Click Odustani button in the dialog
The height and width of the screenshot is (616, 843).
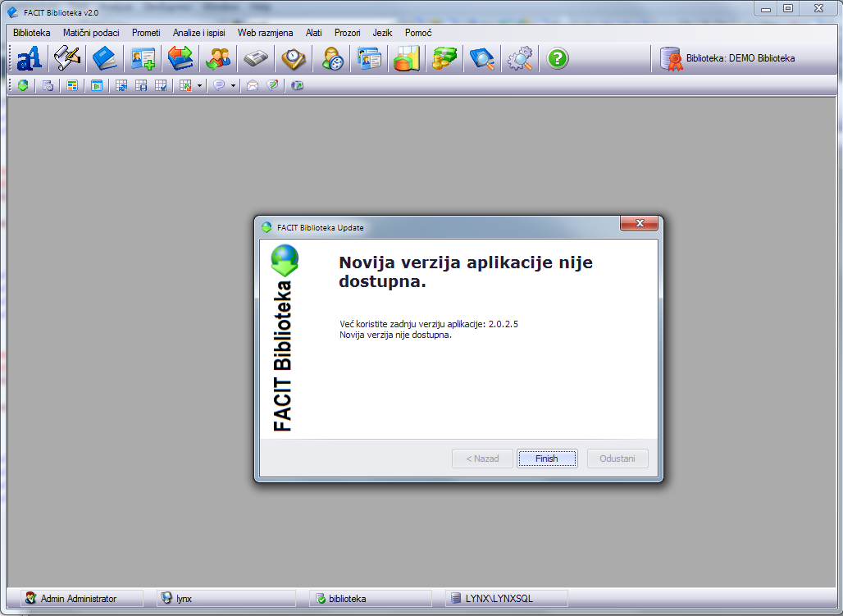coord(617,459)
